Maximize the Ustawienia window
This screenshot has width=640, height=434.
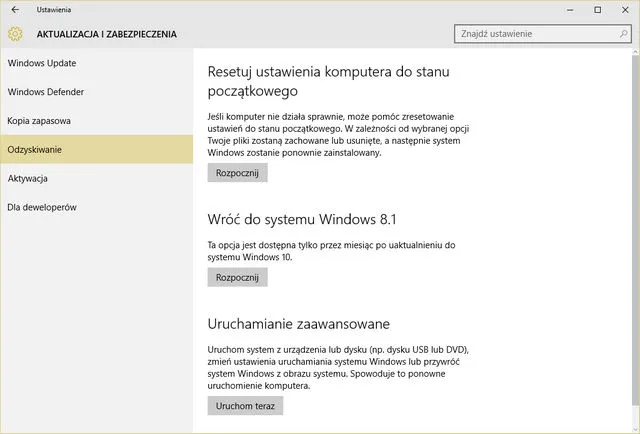(598, 10)
